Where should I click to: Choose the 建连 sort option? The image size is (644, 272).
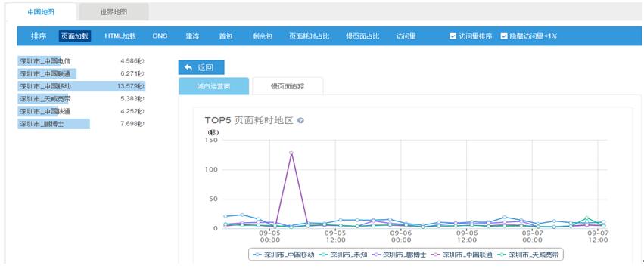click(192, 36)
